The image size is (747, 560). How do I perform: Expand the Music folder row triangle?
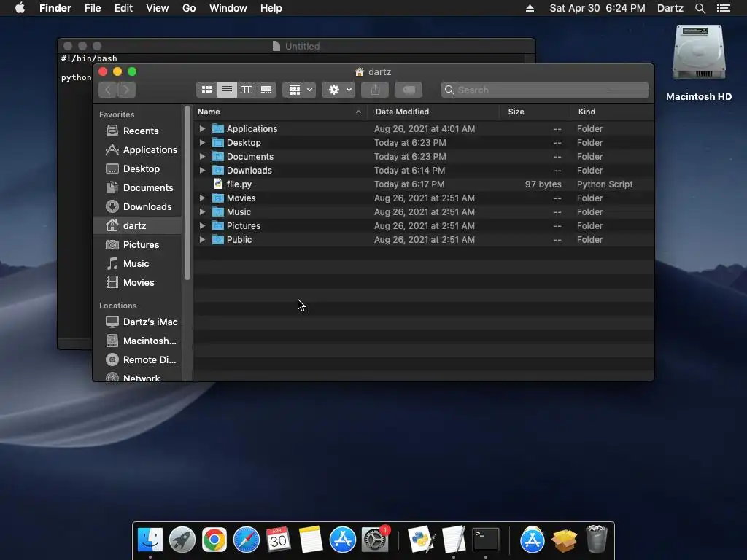[x=202, y=211]
